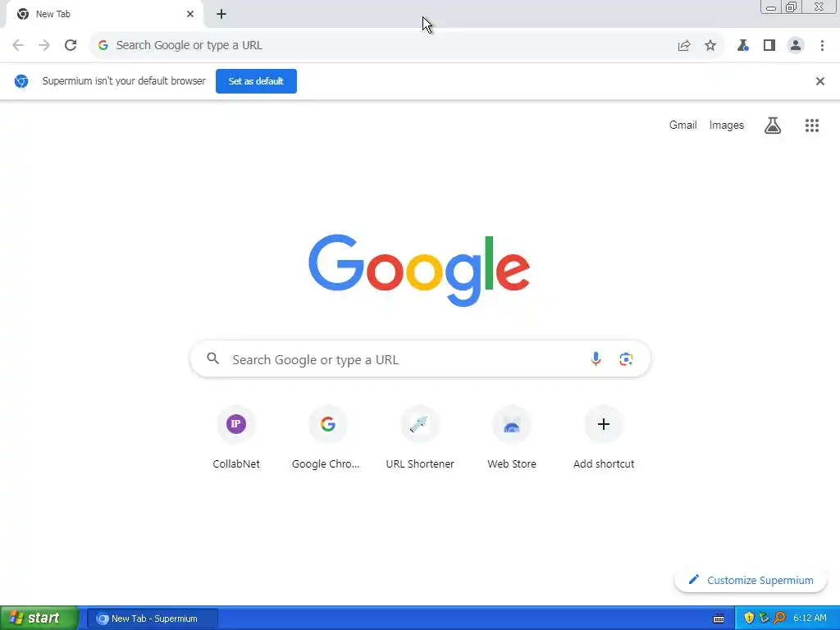Image resolution: width=840 pixels, height=630 pixels.
Task: Open the Google apps grid
Action: pos(811,126)
